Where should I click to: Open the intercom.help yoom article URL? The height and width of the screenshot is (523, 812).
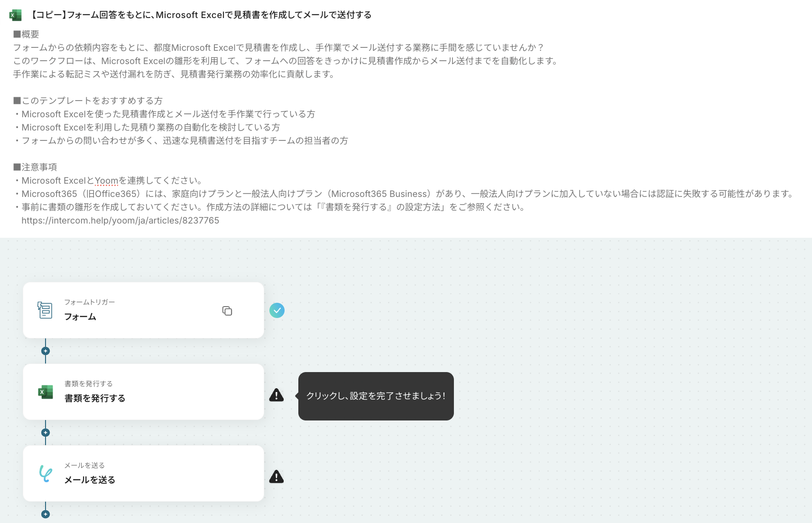pos(120,221)
